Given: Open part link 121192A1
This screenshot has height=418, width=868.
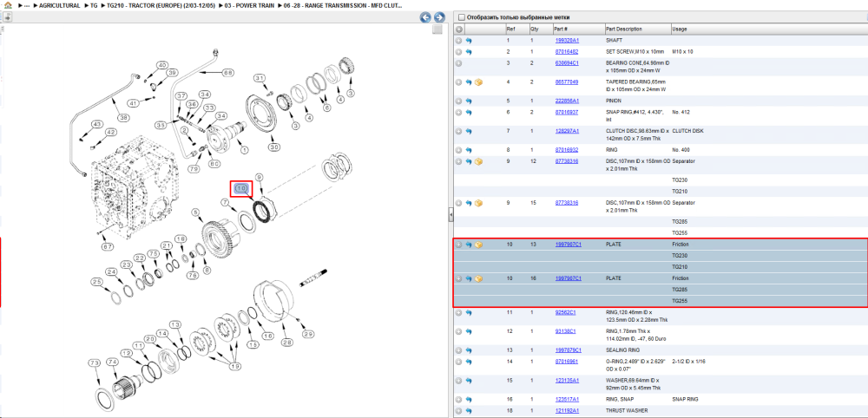Looking at the screenshot, I should (567, 410).
